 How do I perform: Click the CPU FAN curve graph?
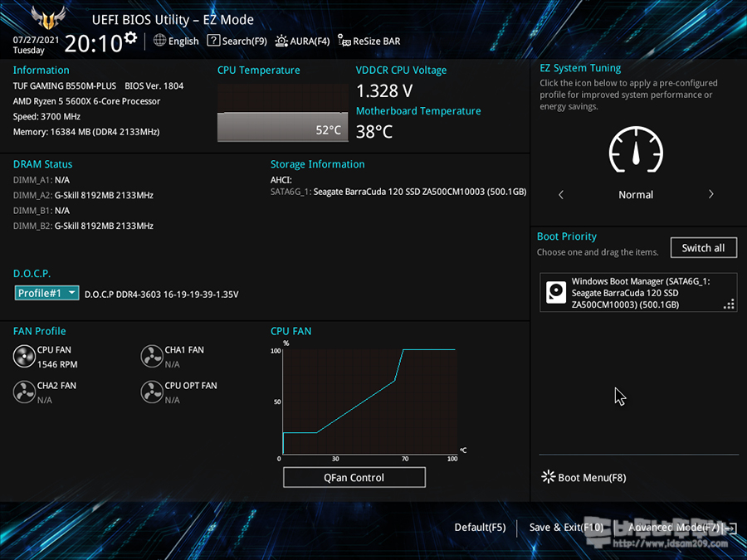point(369,401)
